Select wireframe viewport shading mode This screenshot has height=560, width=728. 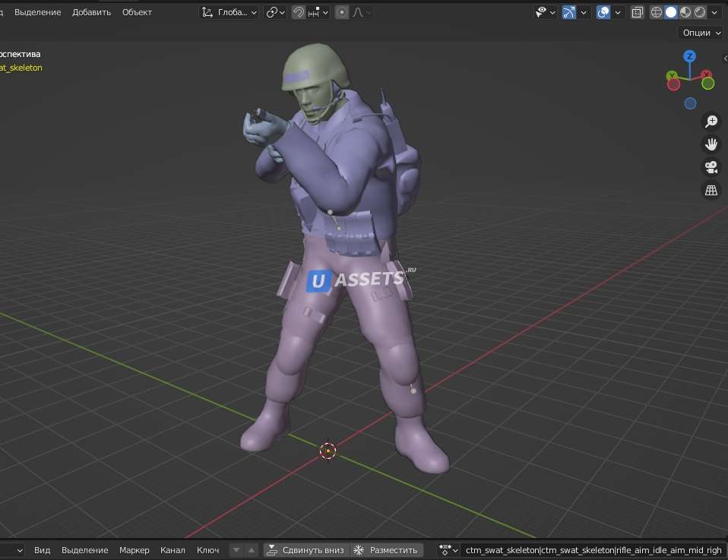[657, 12]
